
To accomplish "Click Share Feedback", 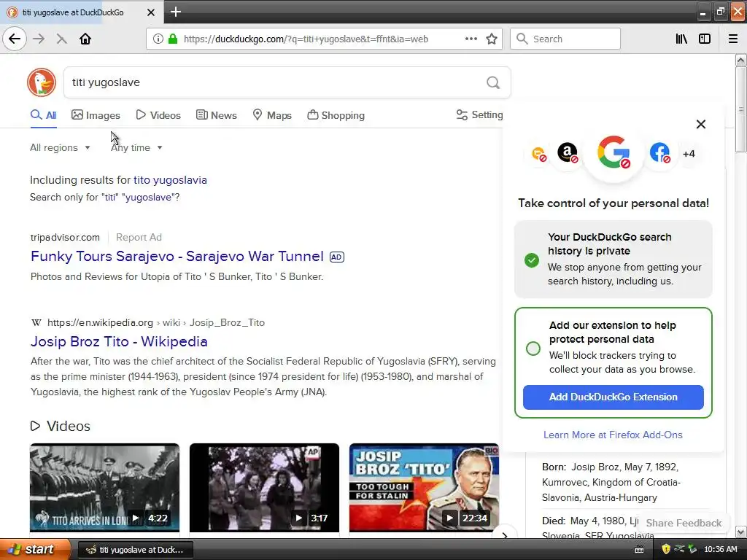I will [x=684, y=523].
